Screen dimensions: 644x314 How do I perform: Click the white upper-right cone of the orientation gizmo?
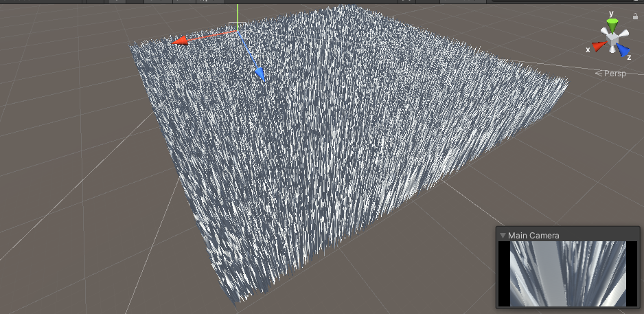(623, 34)
